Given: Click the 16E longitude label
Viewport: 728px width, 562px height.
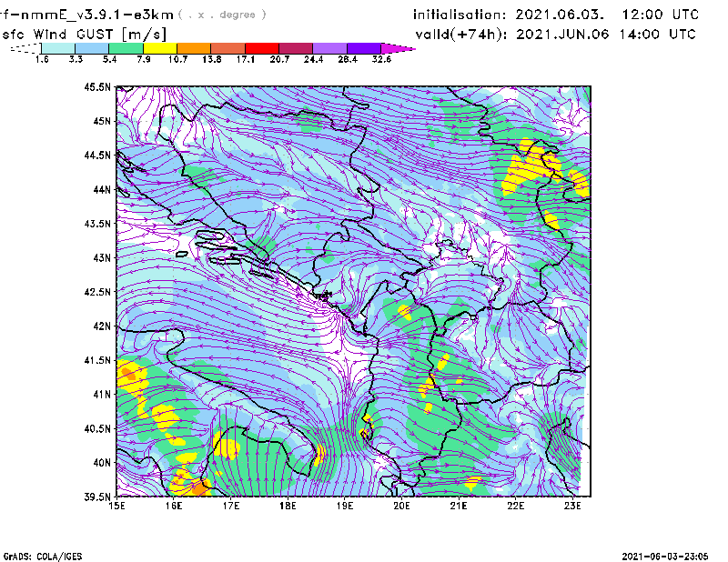Looking at the screenshot, I should pos(174,506).
